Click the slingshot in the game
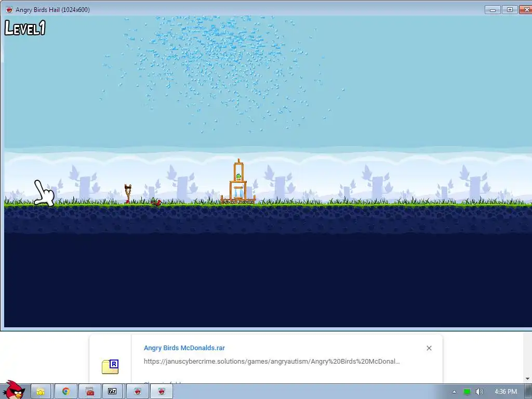The width and height of the screenshot is (532, 399). [128, 194]
